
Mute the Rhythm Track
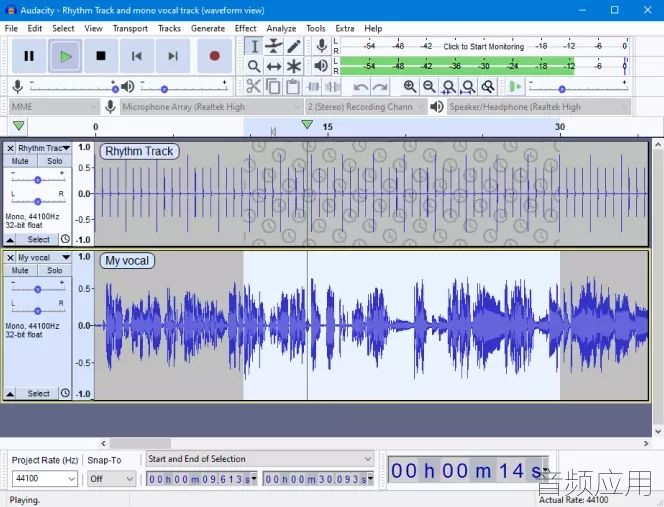click(x=20, y=161)
